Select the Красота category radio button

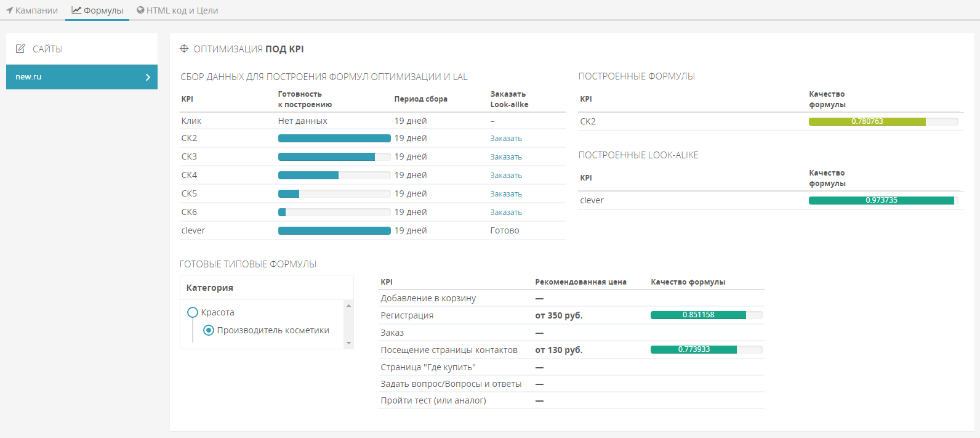193,312
